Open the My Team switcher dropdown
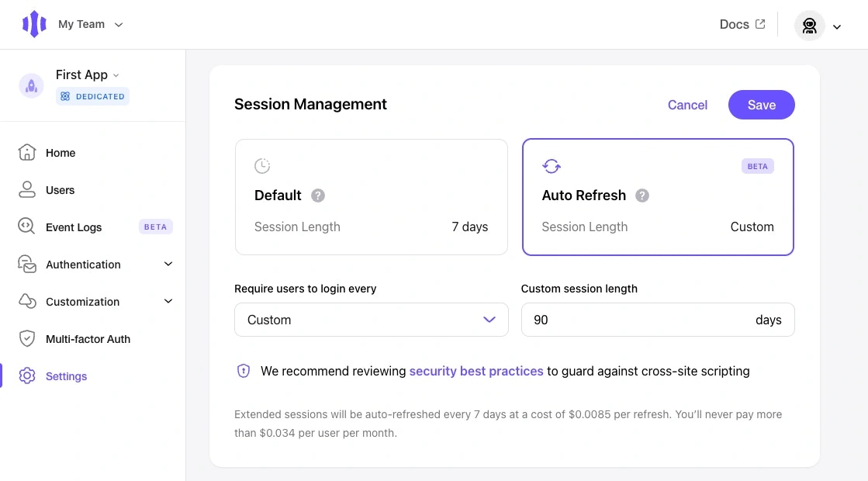The height and width of the screenshot is (481, 868). 90,24
